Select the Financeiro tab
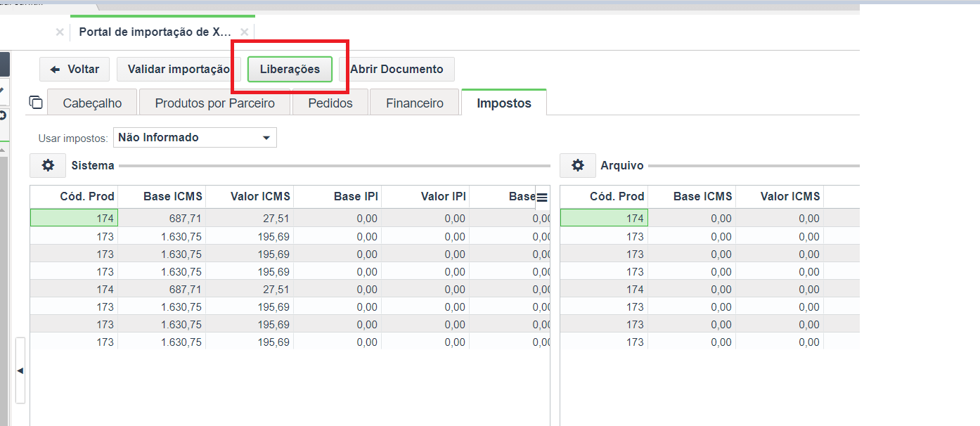 pyautogui.click(x=415, y=103)
